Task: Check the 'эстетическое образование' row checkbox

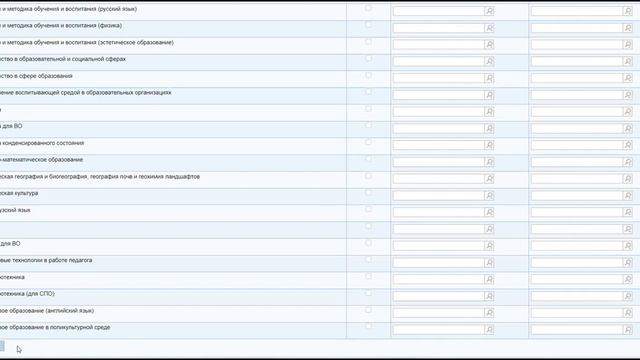Action: pyautogui.click(x=368, y=42)
